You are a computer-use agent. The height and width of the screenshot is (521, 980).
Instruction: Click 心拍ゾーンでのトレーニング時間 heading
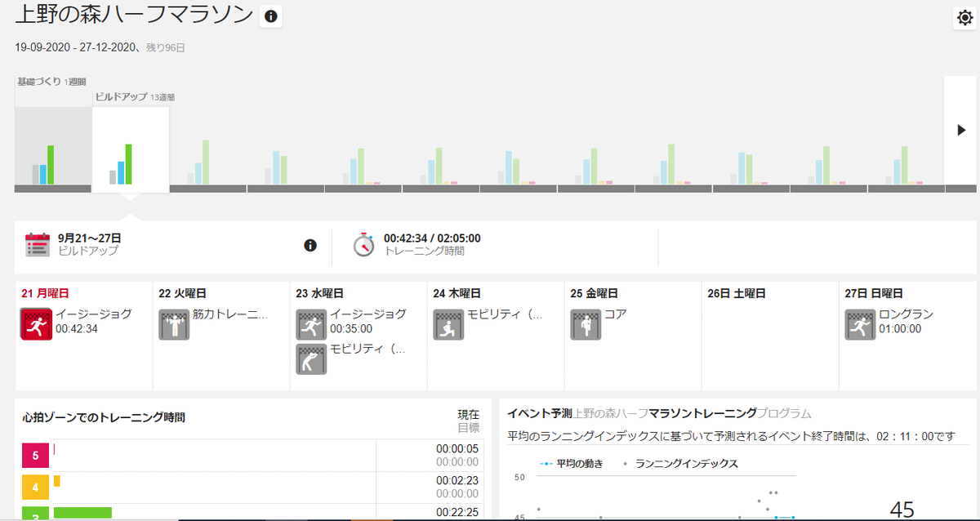(x=104, y=417)
